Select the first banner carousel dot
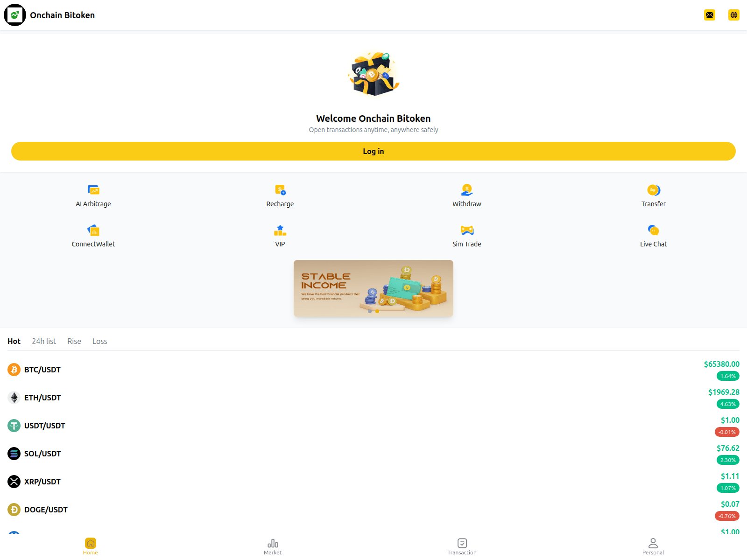 370,311
